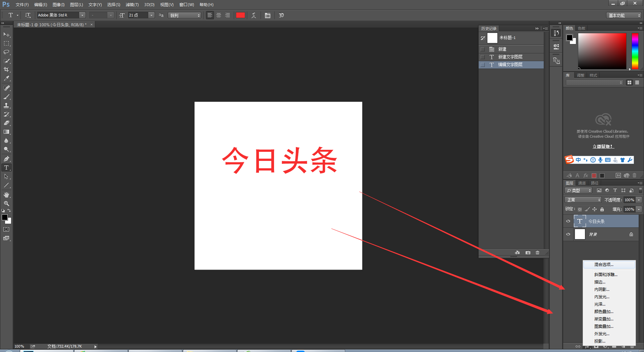Open the 图层(L) menu
644x352 pixels.
(x=76, y=5)
